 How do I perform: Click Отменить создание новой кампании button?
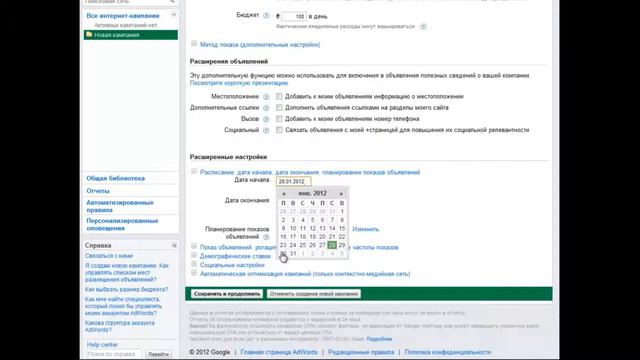(x=314, y=294)
